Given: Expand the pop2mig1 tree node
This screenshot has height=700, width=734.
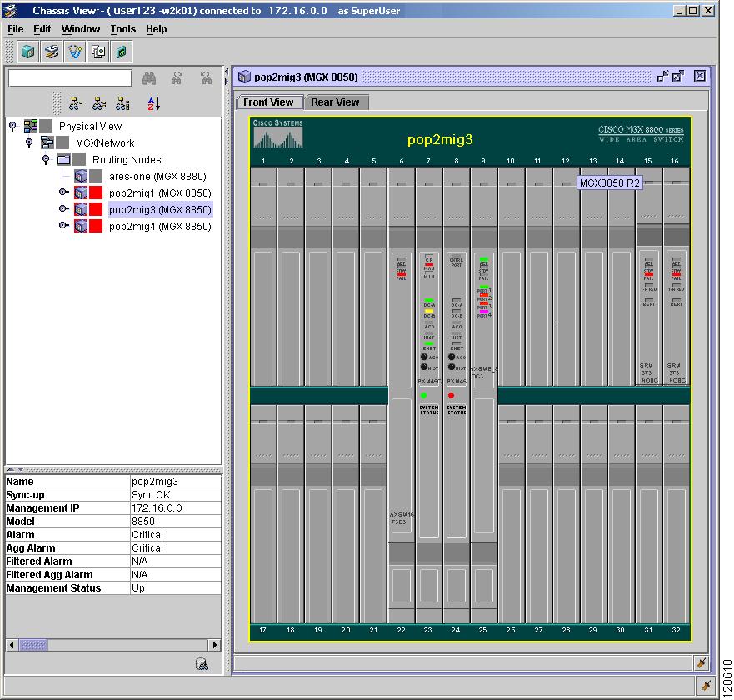Looking at the screenshot, I should pos(63,192).
